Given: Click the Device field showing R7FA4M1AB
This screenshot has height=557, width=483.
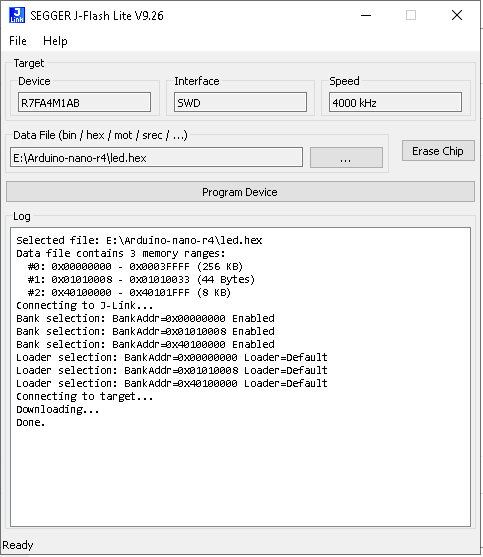Looking at the screenshot, I should (x=85, y=102).
